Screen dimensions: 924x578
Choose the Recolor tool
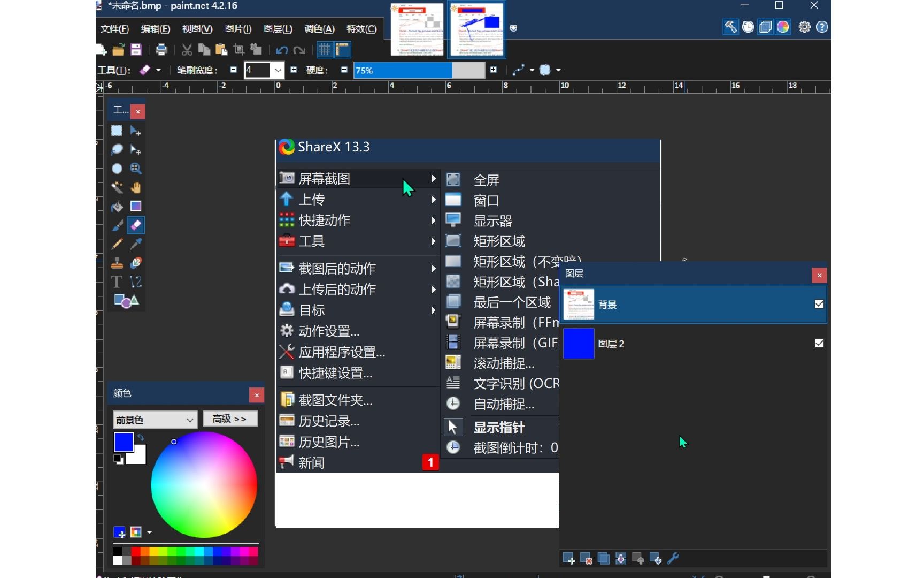click(136, 263)
